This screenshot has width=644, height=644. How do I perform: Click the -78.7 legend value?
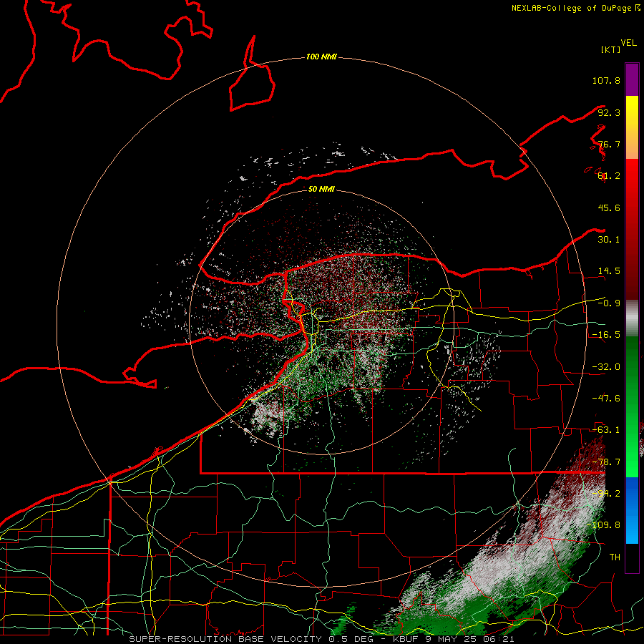pos(606,462)
